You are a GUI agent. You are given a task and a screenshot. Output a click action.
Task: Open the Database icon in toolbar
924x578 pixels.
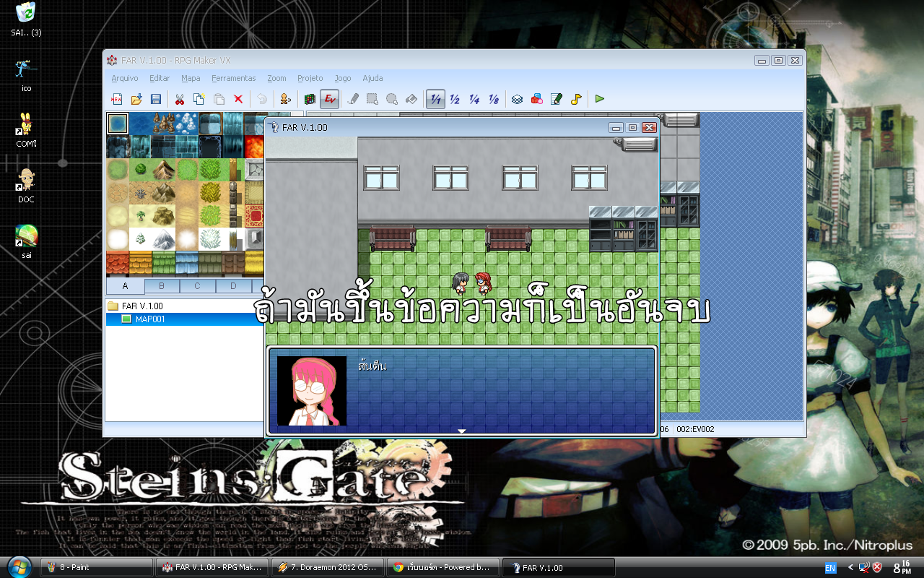pyautogui.click(x=518, y=99)
